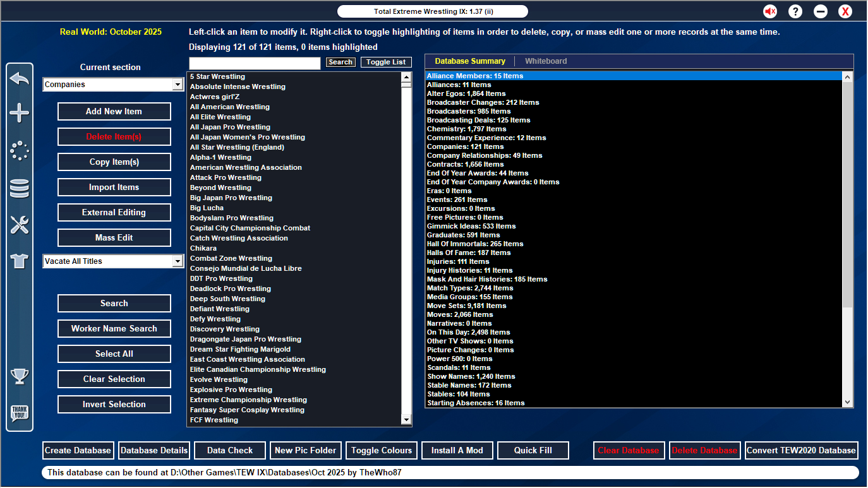Click the dotted circle icon in sidebar
The image size is (868, 488).
click(x=20, y=151)
